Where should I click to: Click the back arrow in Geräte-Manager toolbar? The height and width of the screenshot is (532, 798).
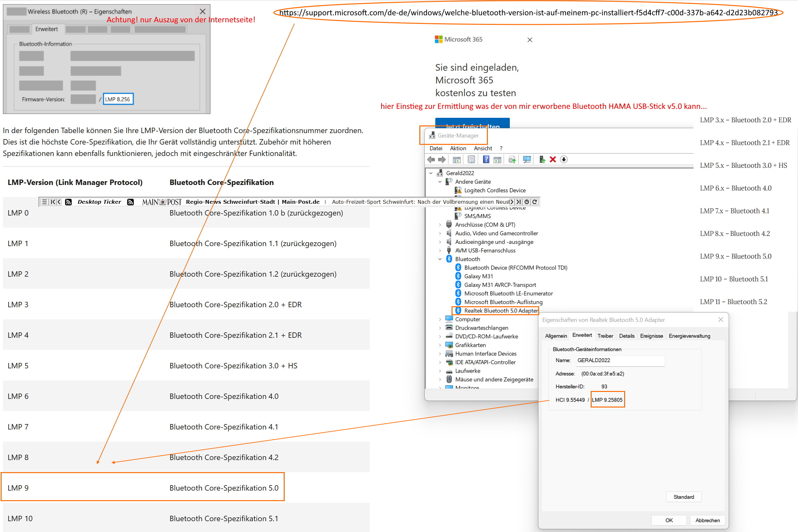(x=431, y=160)
